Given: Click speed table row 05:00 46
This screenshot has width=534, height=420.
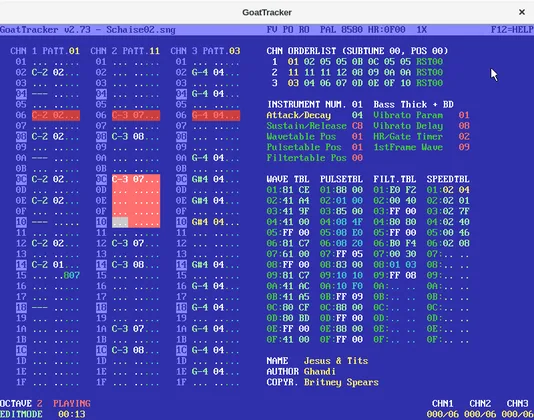Looking at the screenshot, I should click(x=448, y=233).
